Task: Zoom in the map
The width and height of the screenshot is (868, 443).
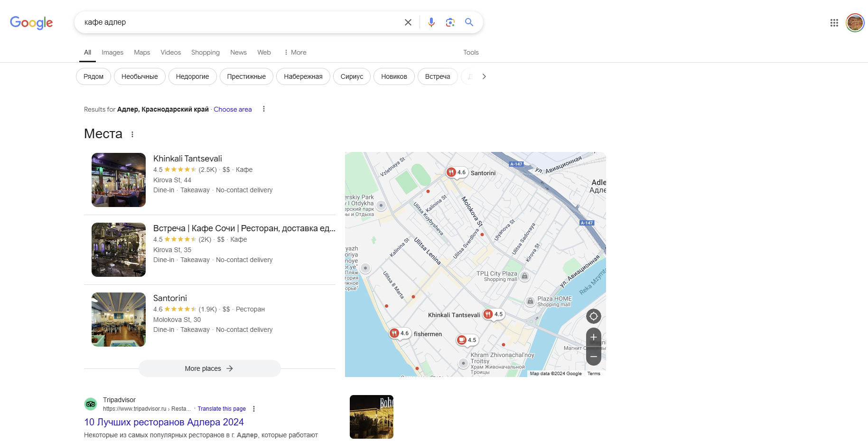Action: pyautogui.click(x=594, y=338)
